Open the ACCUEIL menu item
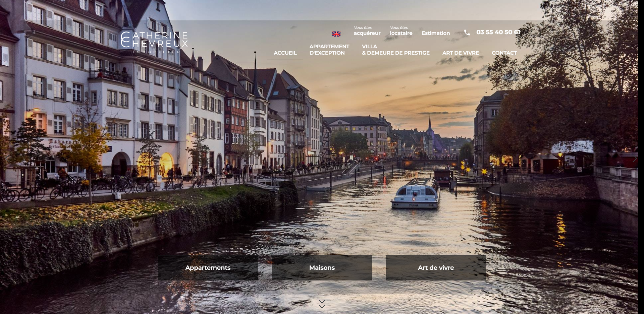This screenshot has height=314, width=644. coord(285,53)
